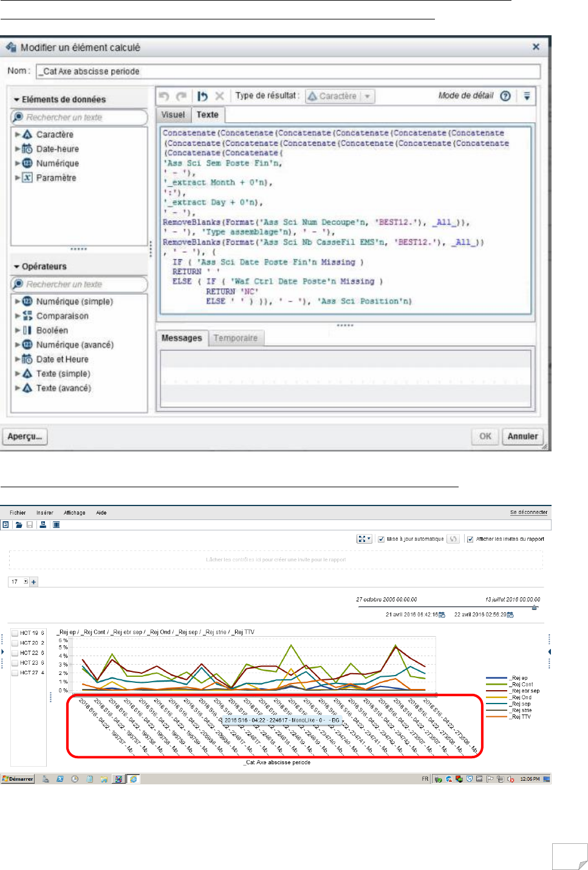Open the Insérer menu

(44, 513)
